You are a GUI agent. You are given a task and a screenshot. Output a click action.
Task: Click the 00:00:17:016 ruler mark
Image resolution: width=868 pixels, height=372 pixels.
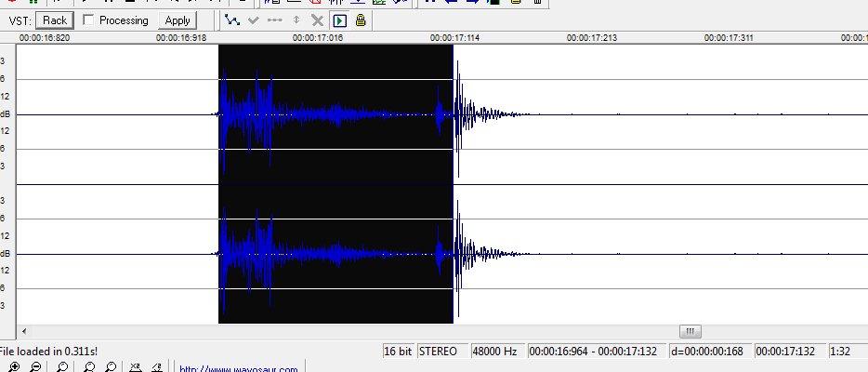pos(318,37)
